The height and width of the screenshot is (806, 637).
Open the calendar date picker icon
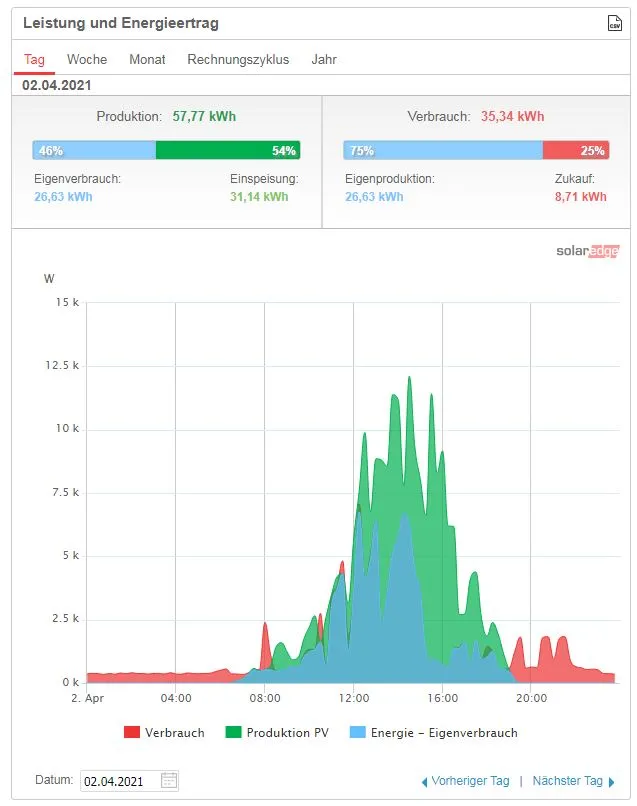click(x=169, y=780)
